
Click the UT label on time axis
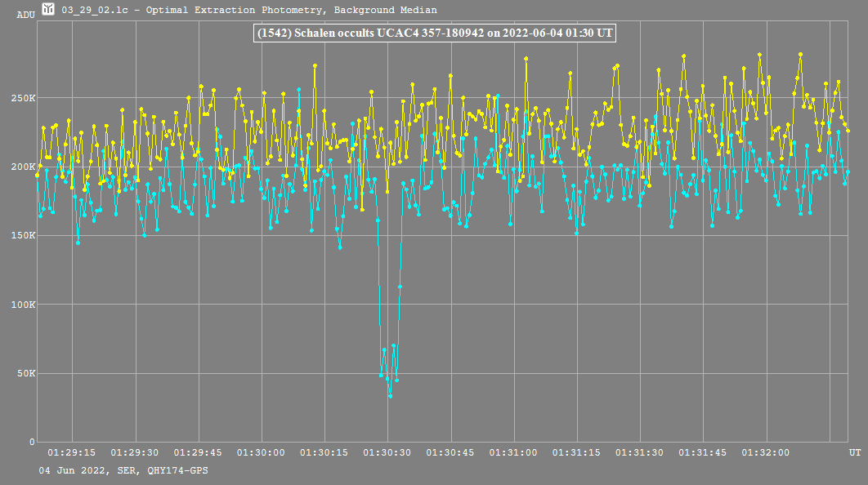pyautogui.click(x=854, y=452)
